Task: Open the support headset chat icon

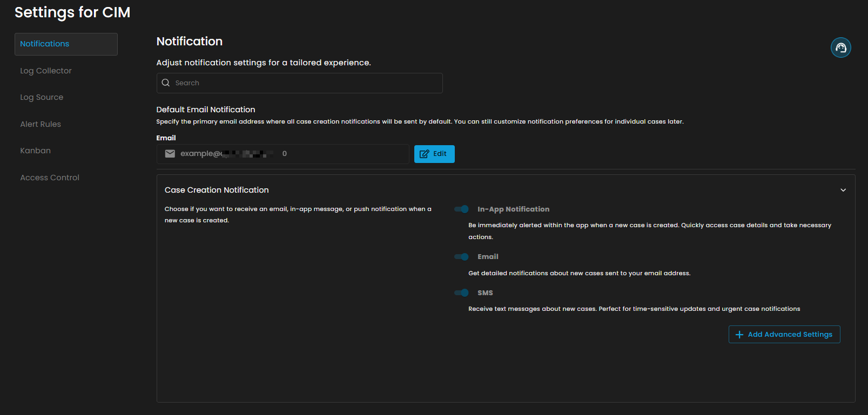Action: [x=840, y=47]
